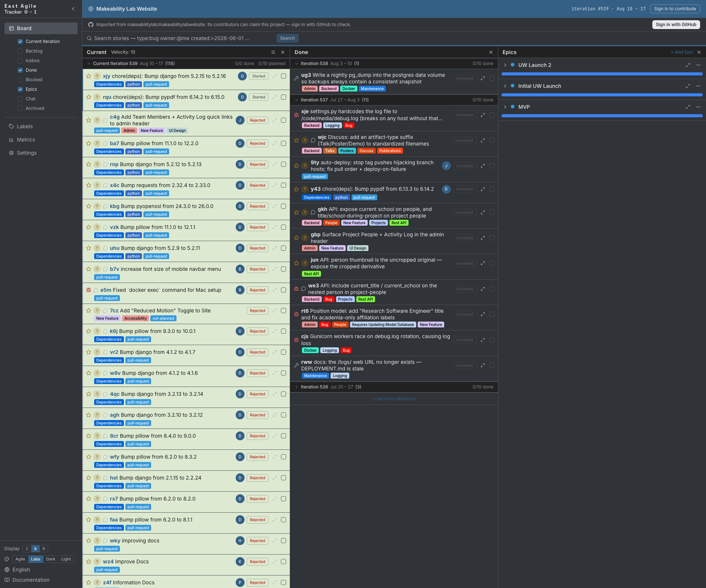Collapse Iteration 538 group
The image size is (706, 588).
tap(296, 64)
